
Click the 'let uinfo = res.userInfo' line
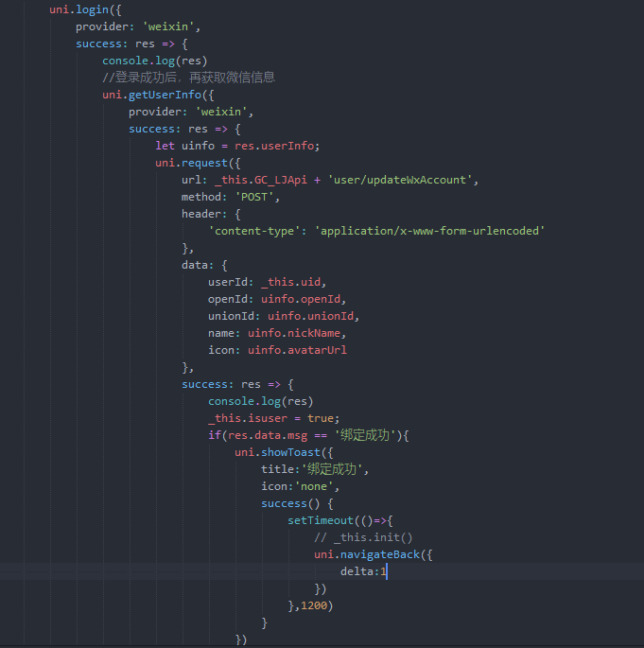pyautogui.click(x=237, y=146)
